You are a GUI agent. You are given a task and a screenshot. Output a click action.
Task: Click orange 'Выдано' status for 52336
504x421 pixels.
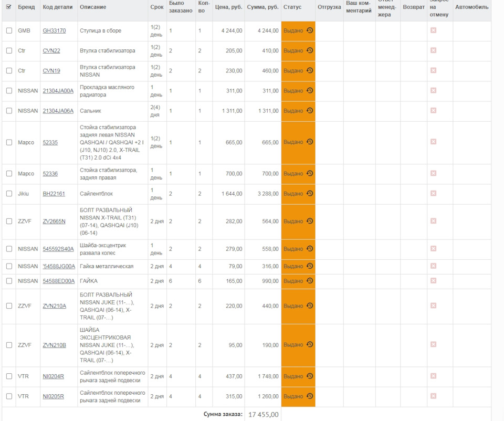point(293,174)
